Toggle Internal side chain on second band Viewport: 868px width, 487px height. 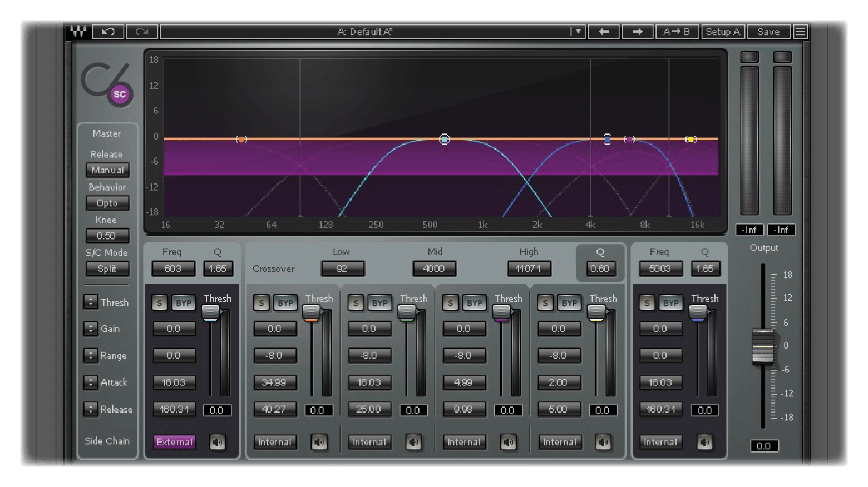pos(369,442)
